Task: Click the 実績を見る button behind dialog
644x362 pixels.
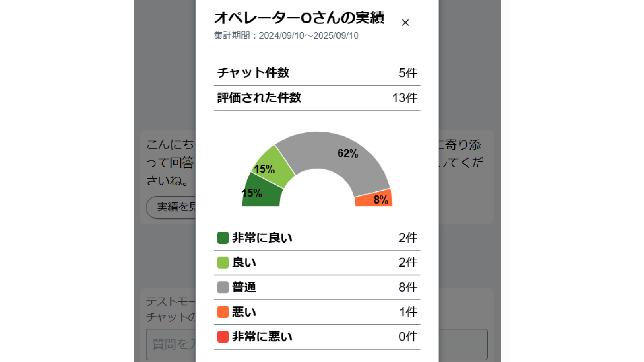Action: (x=171, y=207)
